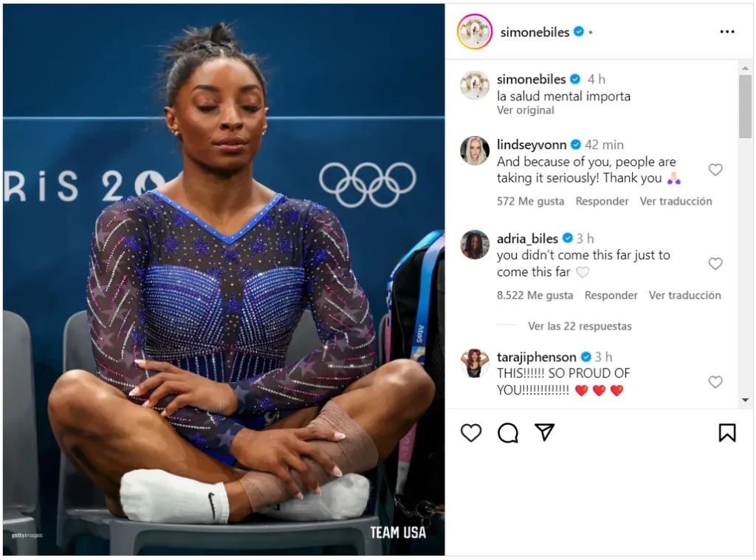756x560 pixels.
Task: Like the post with the heart icon
Action: (471, 433)
